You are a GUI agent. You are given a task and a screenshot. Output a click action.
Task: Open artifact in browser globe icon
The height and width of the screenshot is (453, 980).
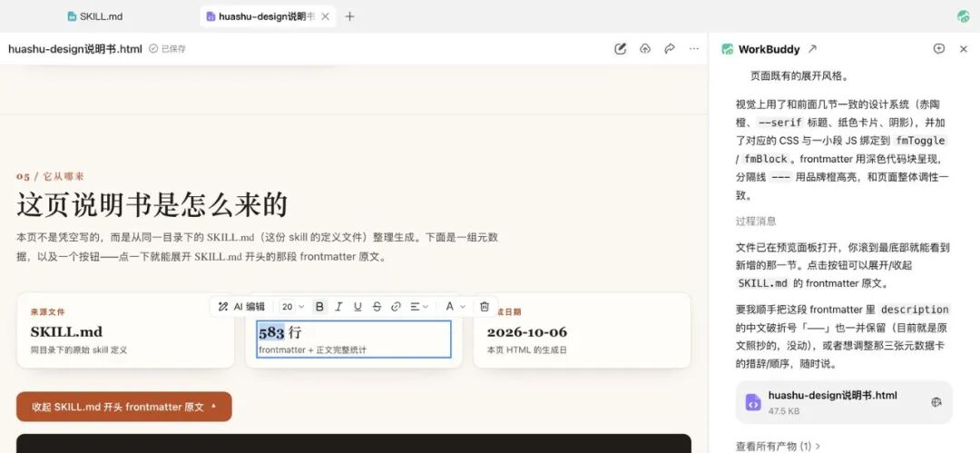[936, 402]
